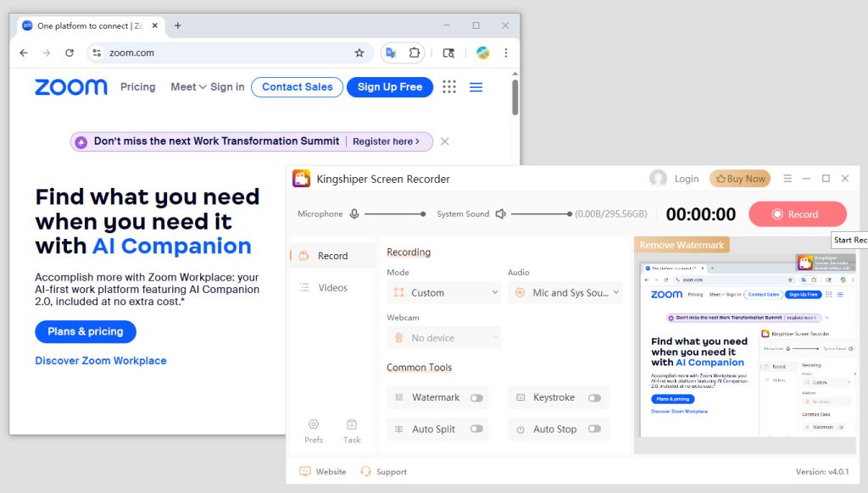Open Chrome Extensions puzzle icon
The width and height of the screenshot is (868, 493).
414,53
